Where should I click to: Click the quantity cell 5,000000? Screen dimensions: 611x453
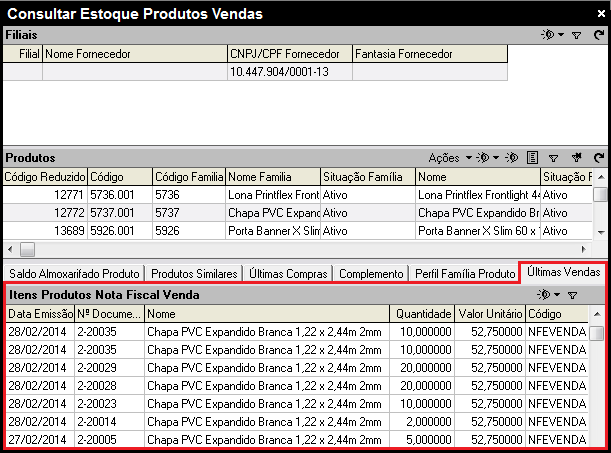click(x=422, y=439)
